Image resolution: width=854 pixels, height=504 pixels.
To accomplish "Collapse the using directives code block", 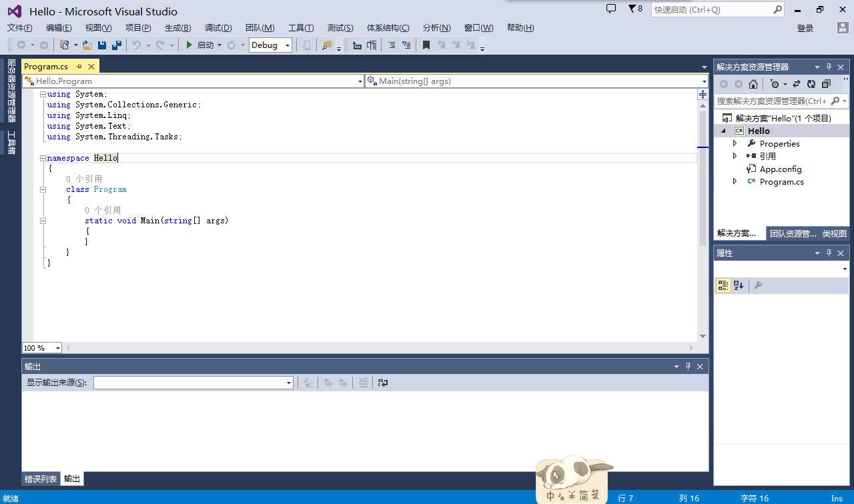I will point(43,94).
